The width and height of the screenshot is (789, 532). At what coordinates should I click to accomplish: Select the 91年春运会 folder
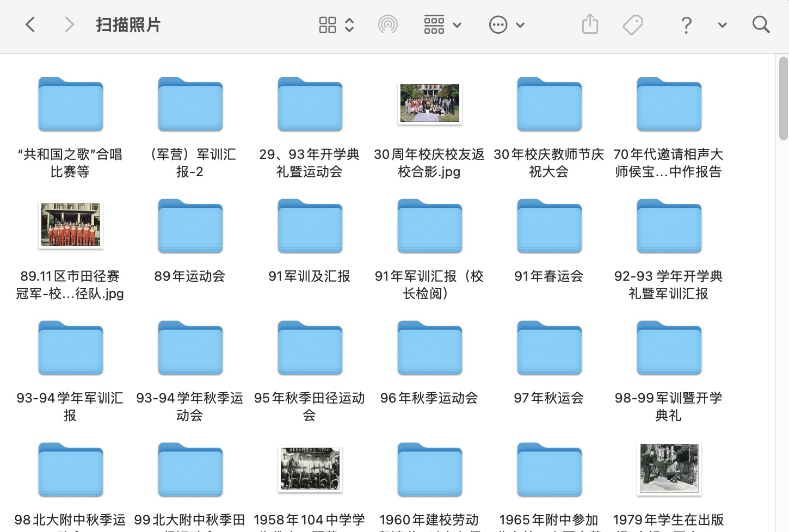pyautogui.click(x=549, y=226)
